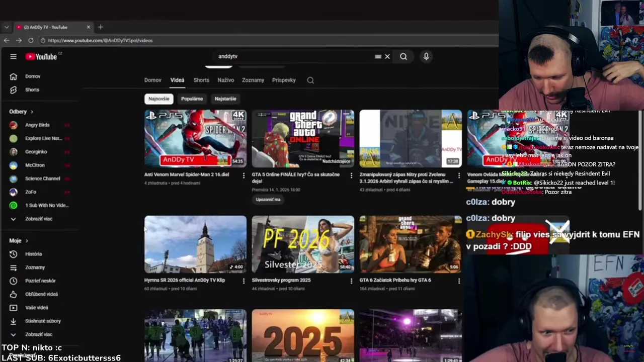
Task: Open Anti Venom Marvel Spider-Man 2 video title
Action: (x=187, y=174)
